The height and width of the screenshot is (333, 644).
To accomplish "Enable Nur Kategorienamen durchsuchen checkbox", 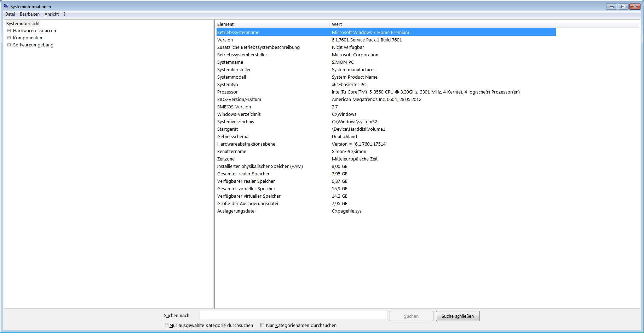I will (263, 325).
